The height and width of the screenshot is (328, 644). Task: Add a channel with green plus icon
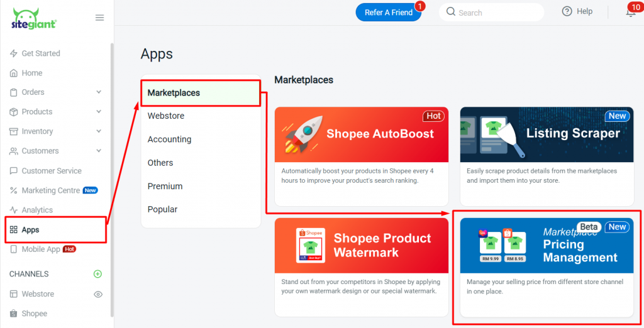(97, 274)
